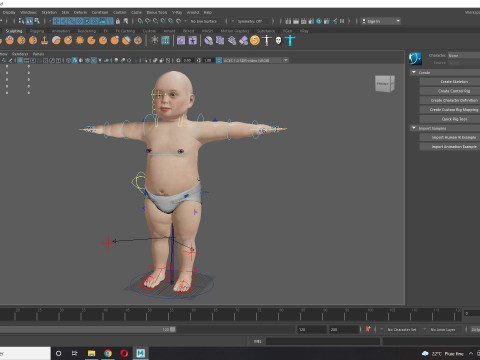Click the MEL command line input field
Viewport: 480px width, 360px height.
[323, 341]
